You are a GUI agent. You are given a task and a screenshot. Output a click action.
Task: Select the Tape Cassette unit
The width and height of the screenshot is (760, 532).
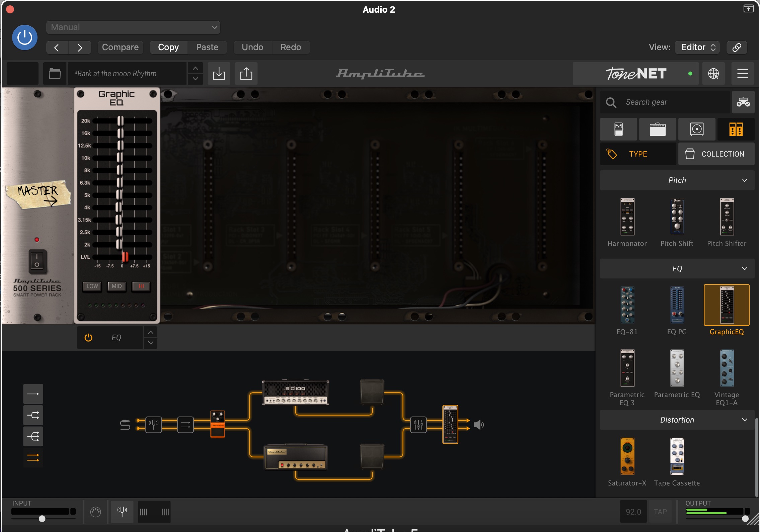click(x=677, y=462)
